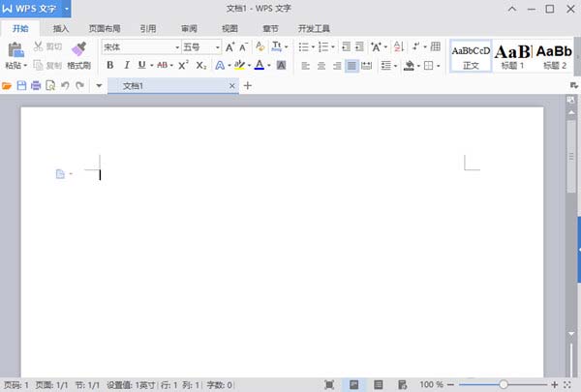Toggle Italic formatting
The width and height of the screenshot is (581, 392).
tap(126, 66)
